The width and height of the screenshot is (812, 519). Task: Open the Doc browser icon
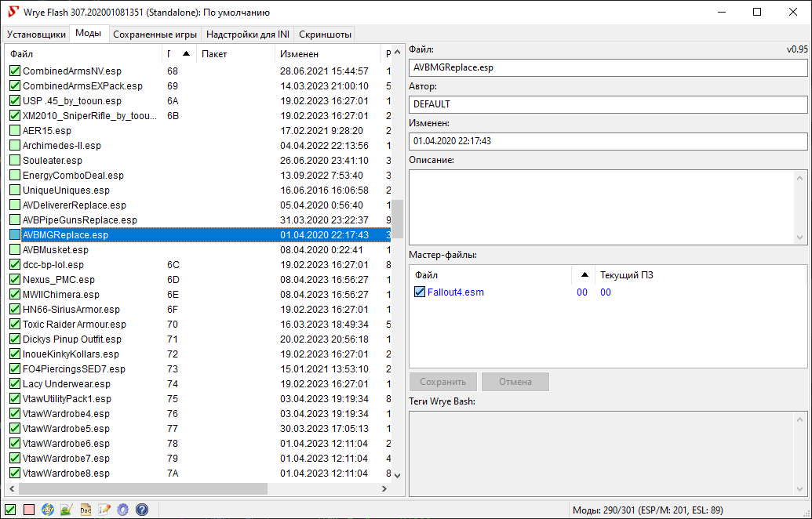tap(86, 510)
